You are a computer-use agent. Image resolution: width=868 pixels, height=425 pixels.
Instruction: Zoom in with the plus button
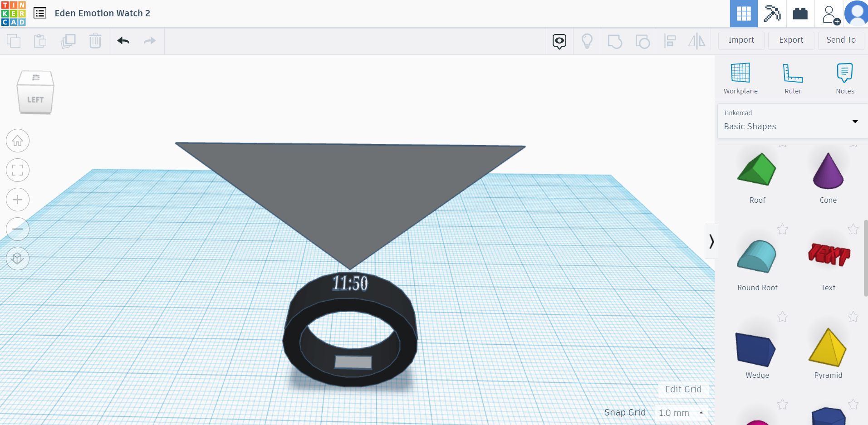(18, 200)
